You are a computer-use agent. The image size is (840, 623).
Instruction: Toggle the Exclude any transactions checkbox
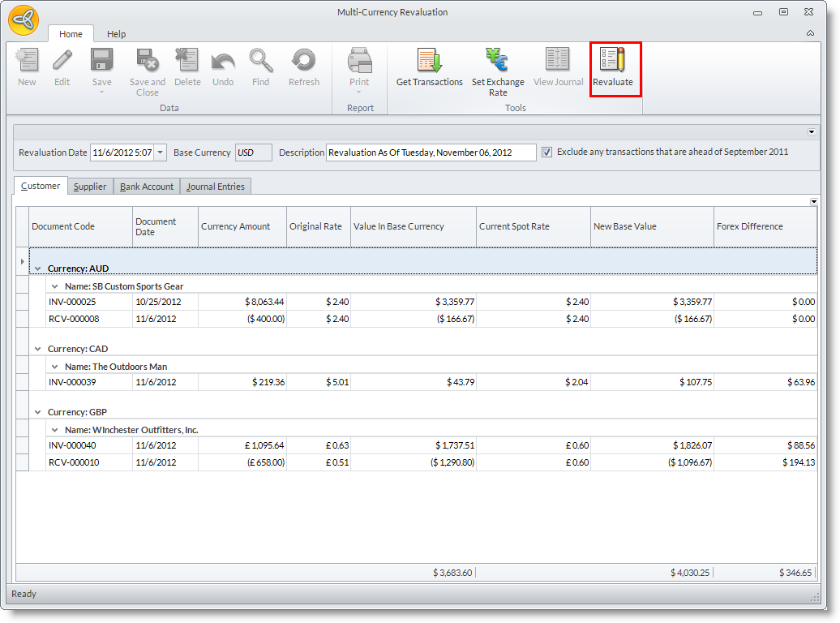coord(546,152)
